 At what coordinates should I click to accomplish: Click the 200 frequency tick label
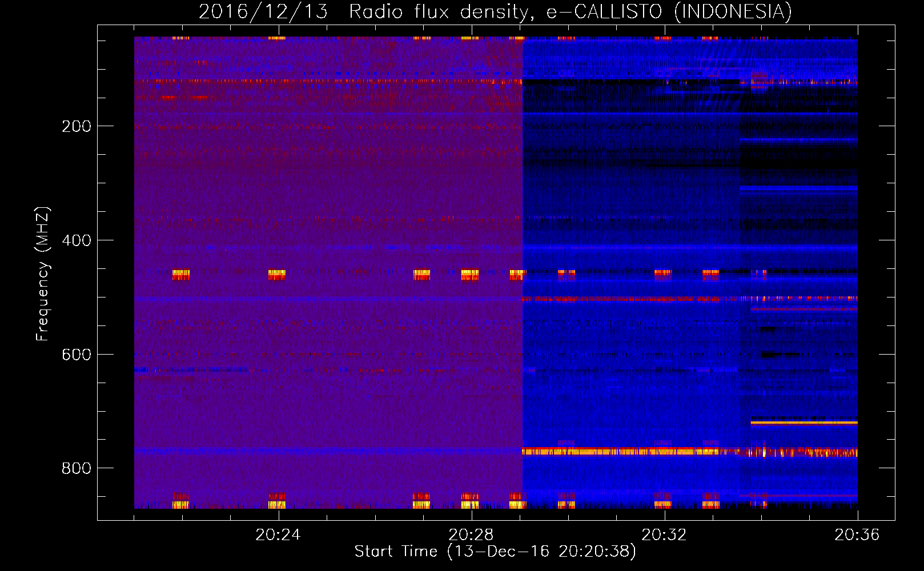click(76, 126)
